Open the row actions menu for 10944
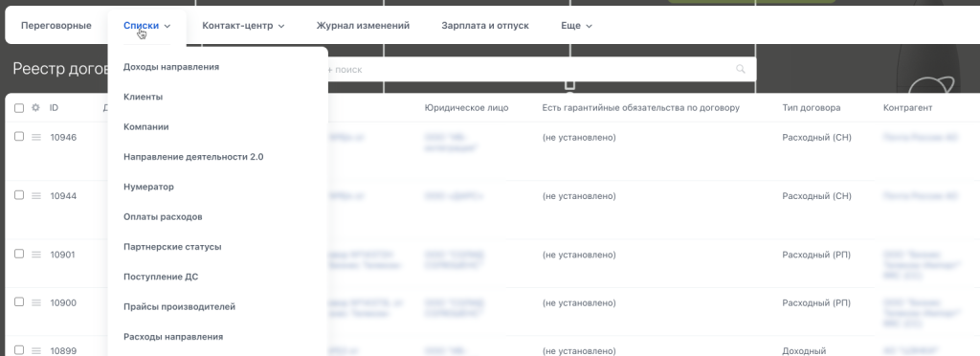This screenshot has width=980, height=356. [36, 196]
